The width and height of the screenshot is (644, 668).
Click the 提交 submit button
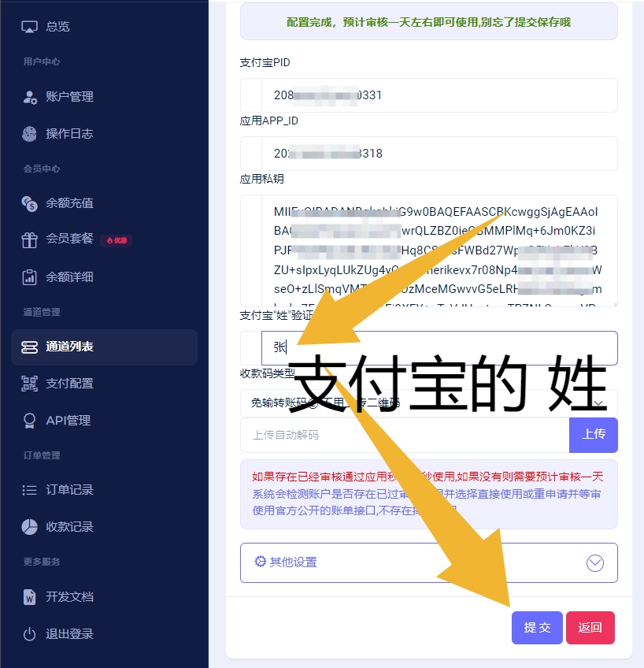point(537,628)
